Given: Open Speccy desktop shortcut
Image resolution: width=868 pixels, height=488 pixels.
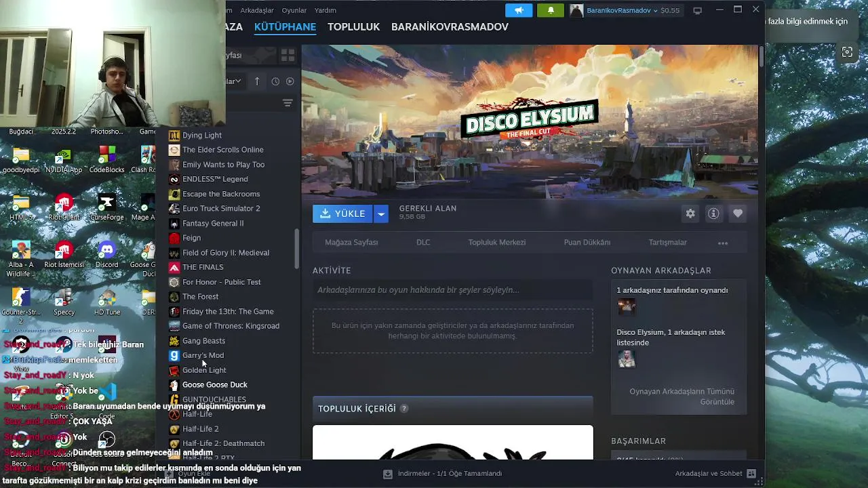Looking at the screenshot, I should tap(64, 302).
